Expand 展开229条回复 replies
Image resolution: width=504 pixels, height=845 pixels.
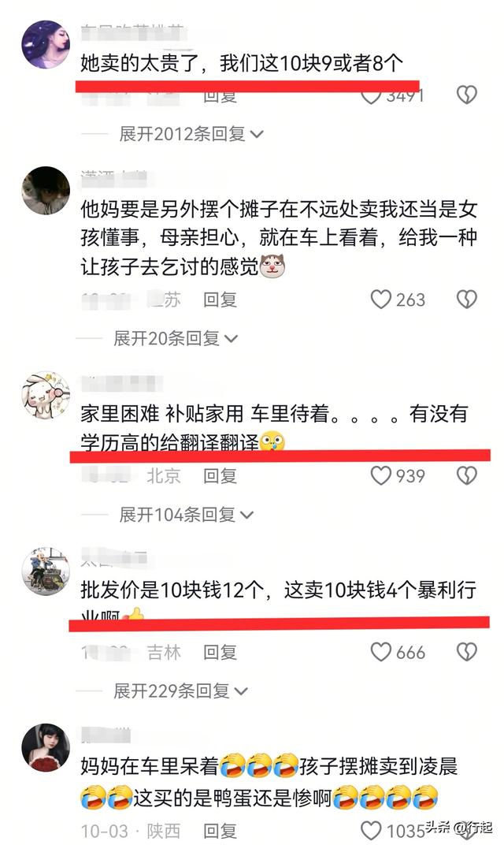point(180,691)
